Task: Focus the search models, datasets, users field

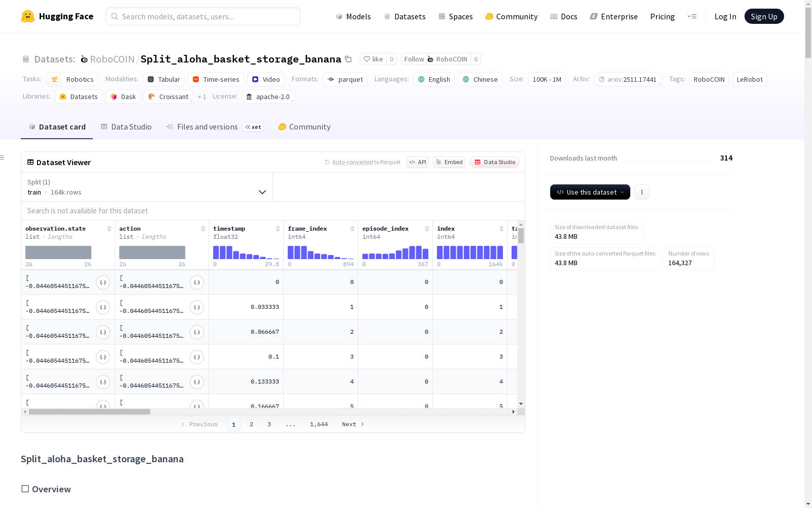Action: click(203, 16)
